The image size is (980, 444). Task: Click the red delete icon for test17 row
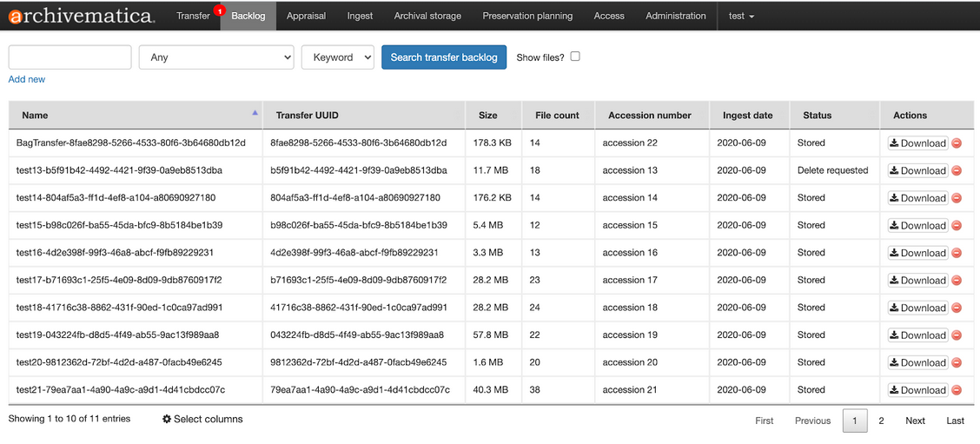coord(957,281)
